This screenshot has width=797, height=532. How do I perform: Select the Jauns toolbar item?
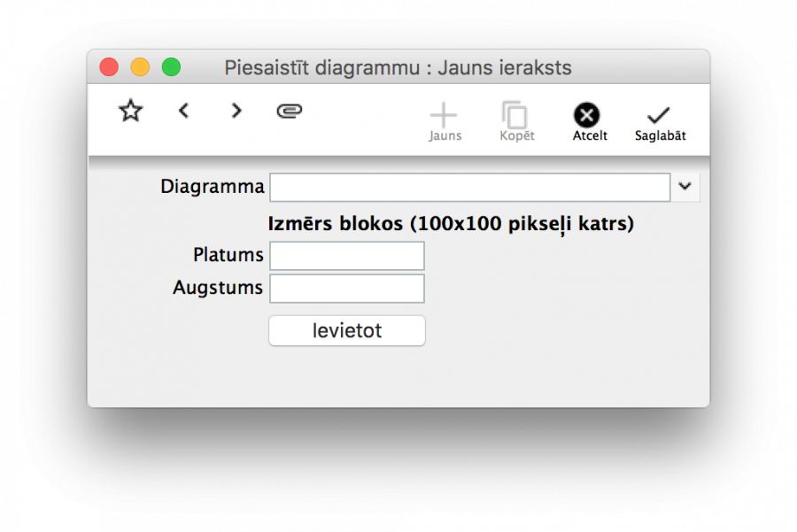(x=445, y=121)
